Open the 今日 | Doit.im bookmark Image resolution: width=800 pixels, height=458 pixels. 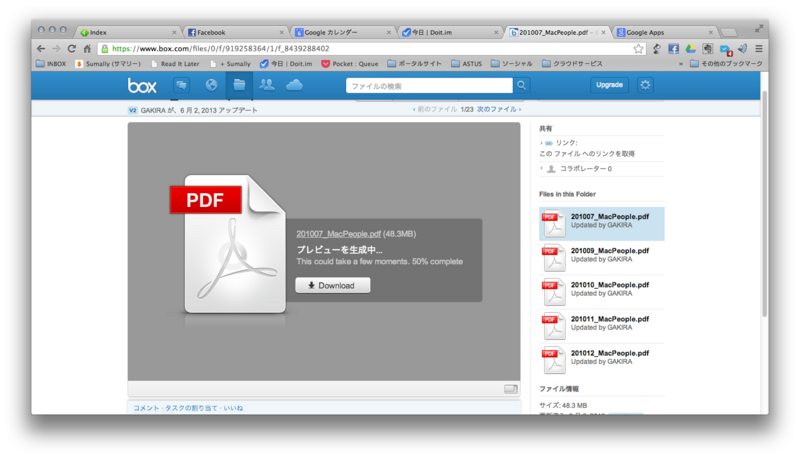[x=286, y=64]
